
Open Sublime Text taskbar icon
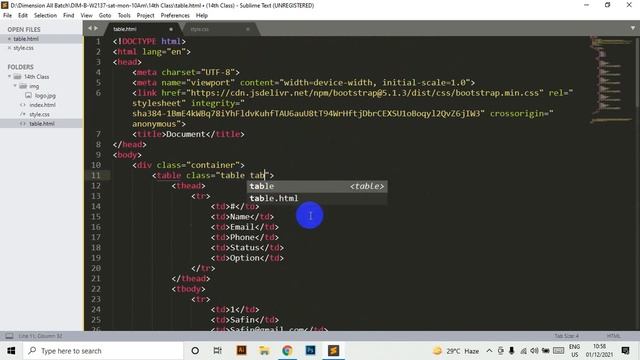coord(333,351)
